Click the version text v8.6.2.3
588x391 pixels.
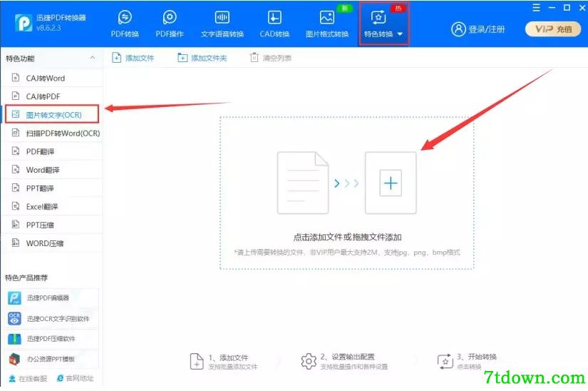click(48, 28)
